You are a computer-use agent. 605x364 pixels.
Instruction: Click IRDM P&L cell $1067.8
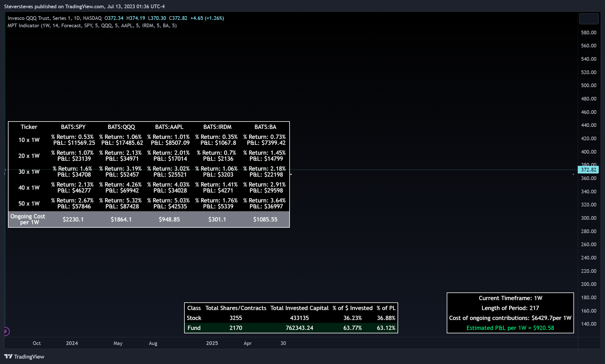coord(218,143)
